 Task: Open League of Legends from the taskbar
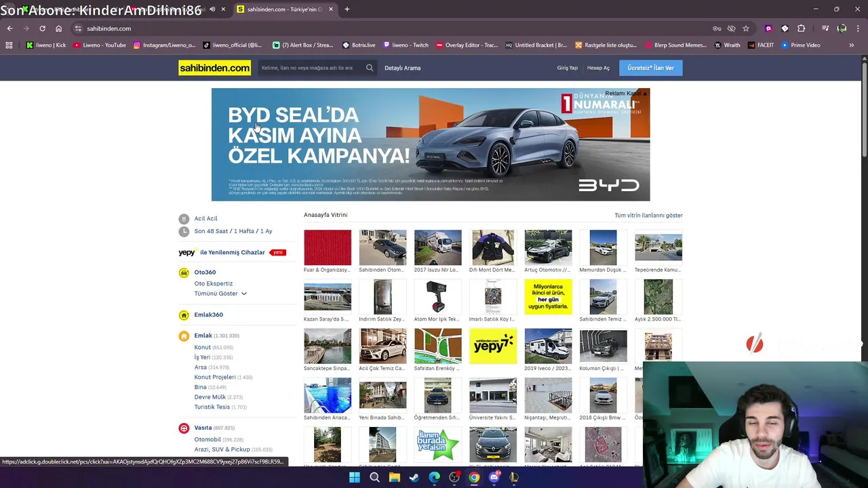pyautogui.click(x=514, y=477)
